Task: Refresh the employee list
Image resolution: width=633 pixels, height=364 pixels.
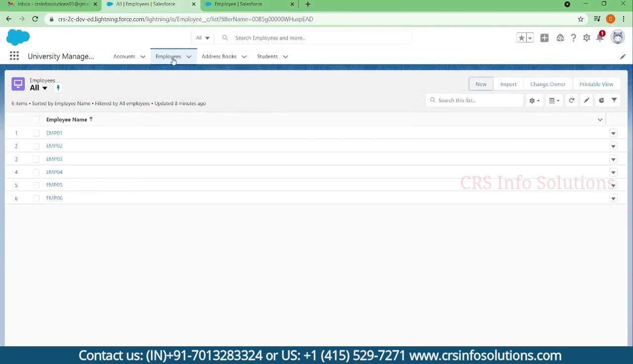Action: (x=571, y=100)
